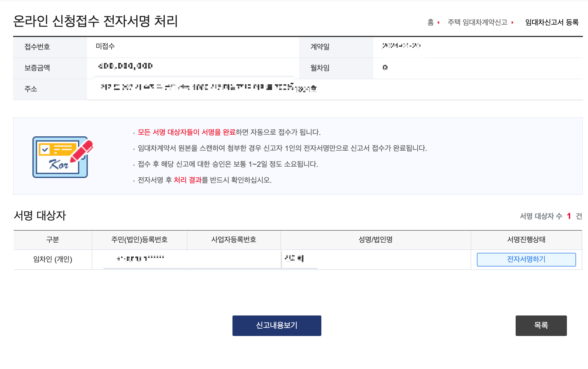
Task: Toggle the 서명진행상태 column header
Action: point(526,240)
